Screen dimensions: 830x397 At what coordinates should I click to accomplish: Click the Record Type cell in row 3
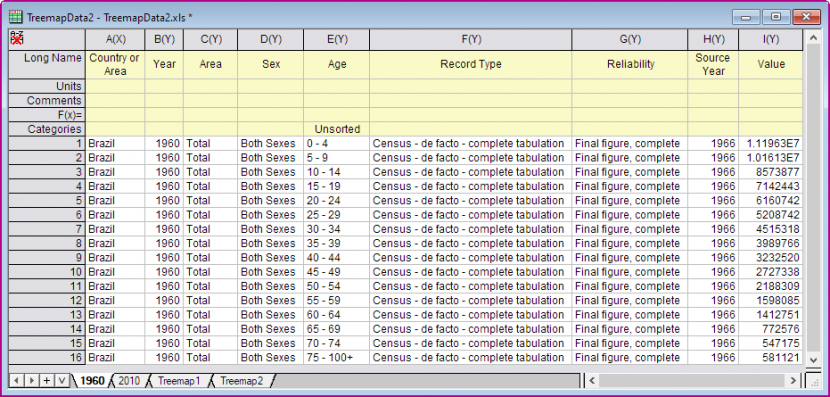(471, 172)
